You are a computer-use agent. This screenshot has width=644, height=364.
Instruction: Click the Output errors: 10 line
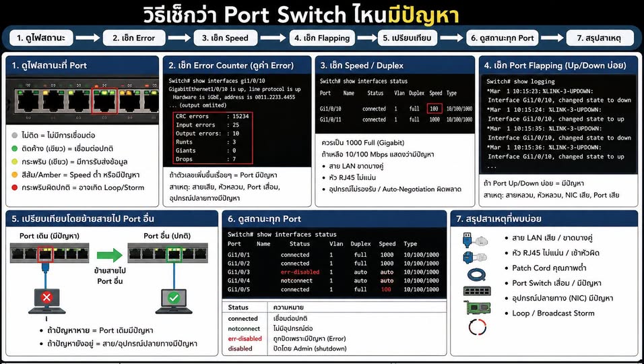tap(207, 133)
